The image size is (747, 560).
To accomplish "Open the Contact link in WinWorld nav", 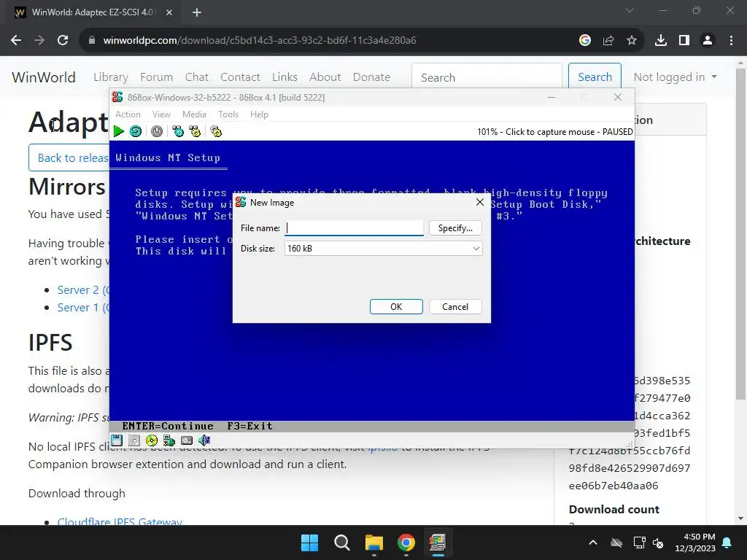I will tap(240, 77).
